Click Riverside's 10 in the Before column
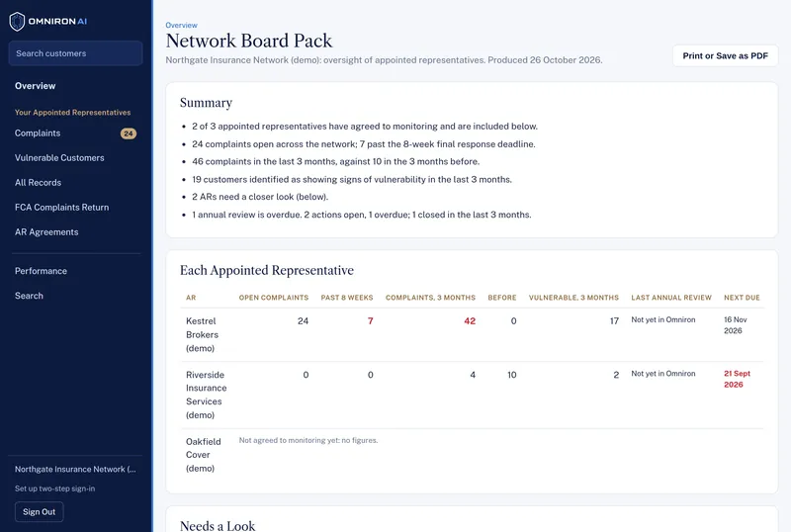This screenshot has height=532, width=791. 511,375
